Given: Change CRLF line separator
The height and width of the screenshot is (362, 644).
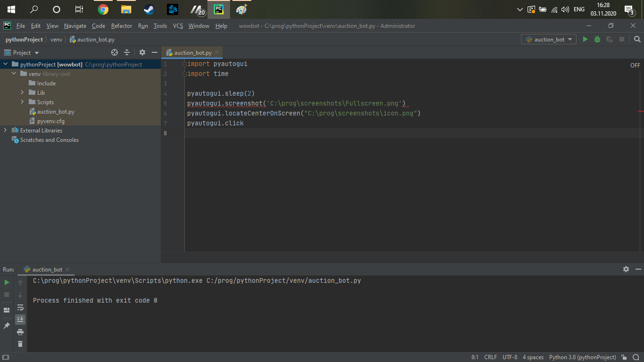Looking at the screenshot, I should click(x=490, y=357).
